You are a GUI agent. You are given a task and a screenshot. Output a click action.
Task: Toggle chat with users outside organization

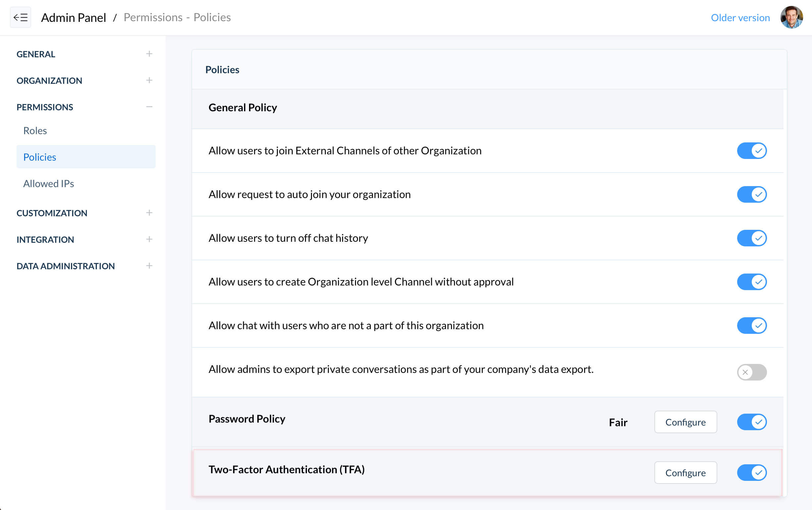click(x=752, y=326)
